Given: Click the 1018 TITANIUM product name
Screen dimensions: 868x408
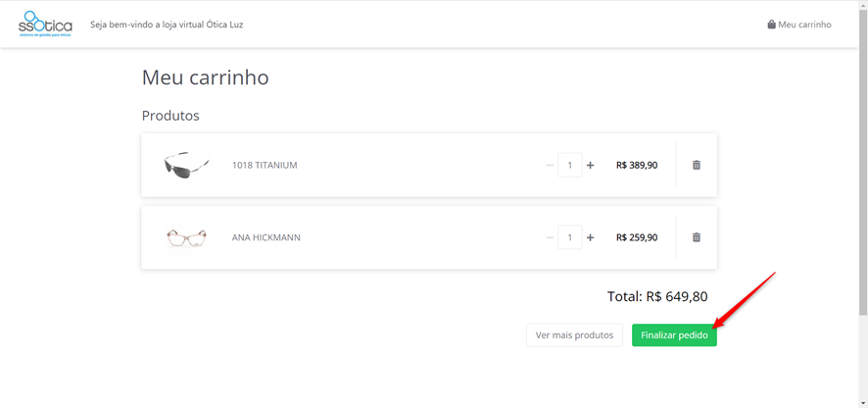Looking at the screenshot, I should tap(265, 165).
